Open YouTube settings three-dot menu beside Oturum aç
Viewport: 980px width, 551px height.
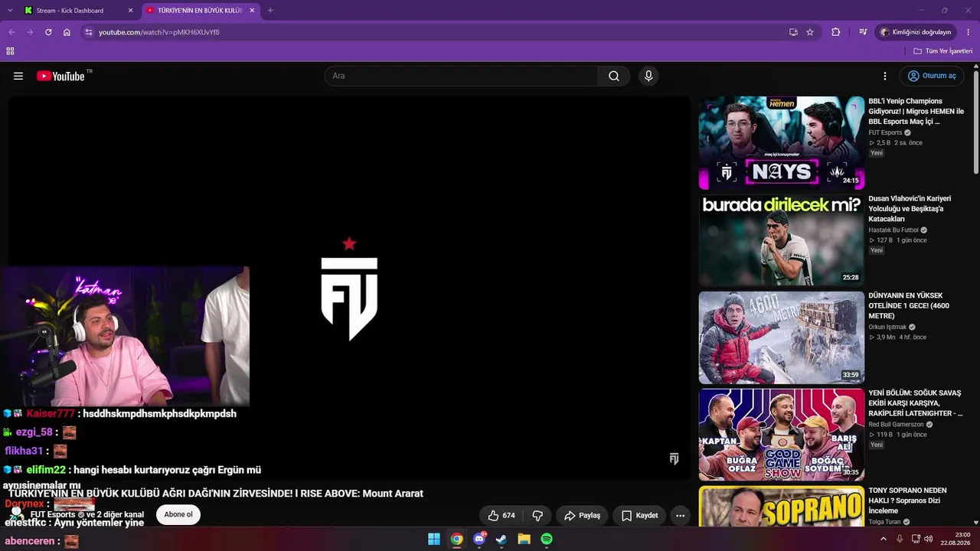(x=885, y=76)
